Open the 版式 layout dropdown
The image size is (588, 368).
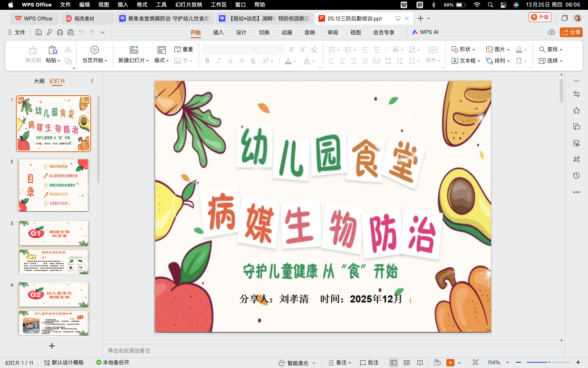(x=162, y=61)
